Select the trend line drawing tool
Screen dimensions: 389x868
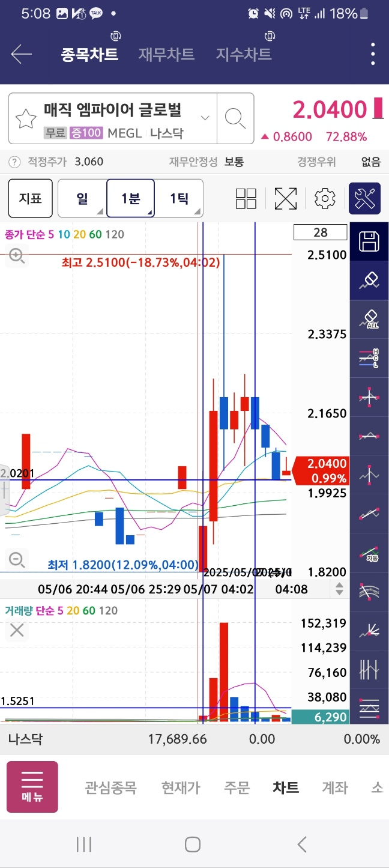click(369, 514)
